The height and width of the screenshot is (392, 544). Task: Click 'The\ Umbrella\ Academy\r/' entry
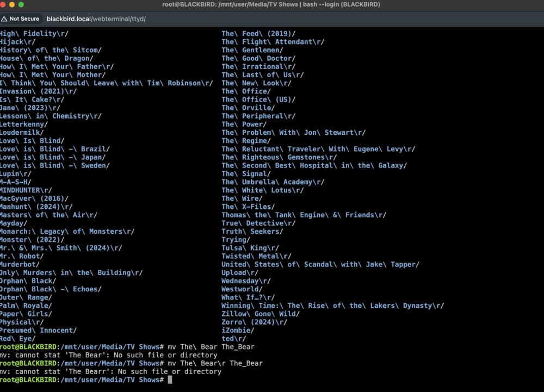[x=273, y=182]
